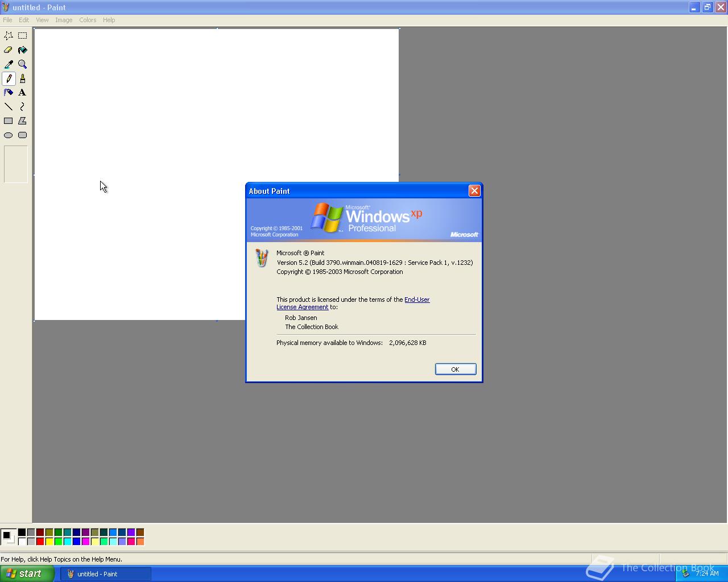Click the tool options box below the tools
This screenshot has width=728, height=582.
click(x=16, y=164)
